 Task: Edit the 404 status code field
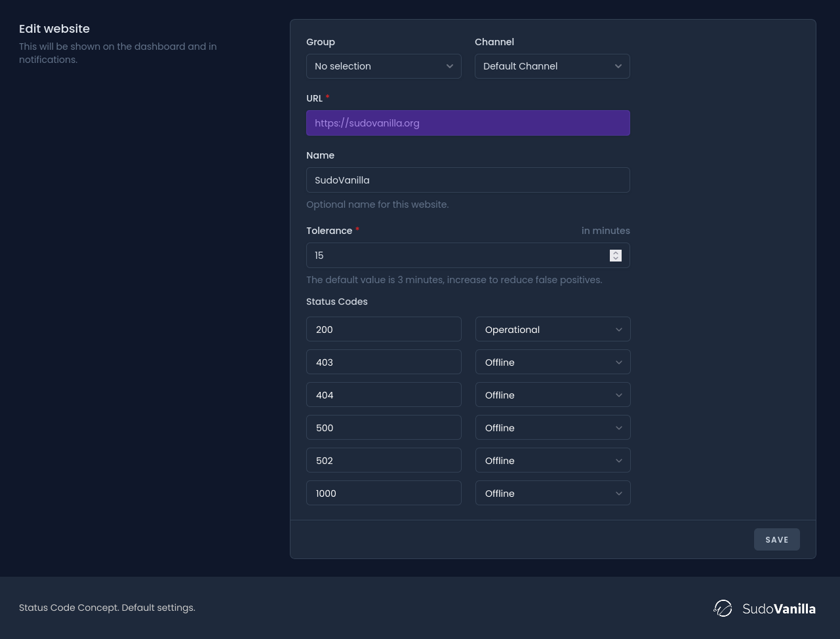pyautogui.click(x=384, y=395)
